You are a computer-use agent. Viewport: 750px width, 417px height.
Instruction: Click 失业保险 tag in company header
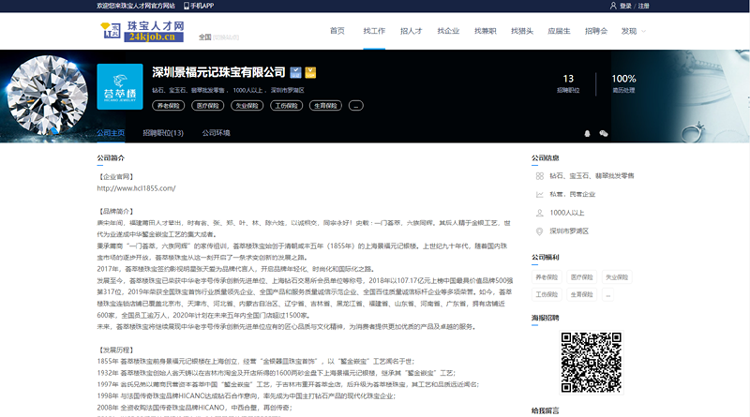tap(247, 106)
